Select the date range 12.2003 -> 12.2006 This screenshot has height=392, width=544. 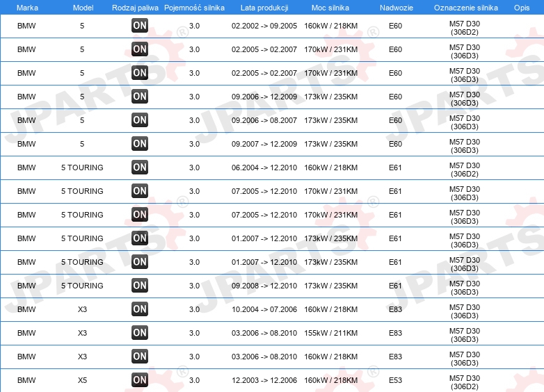click(x=264, y=380)
